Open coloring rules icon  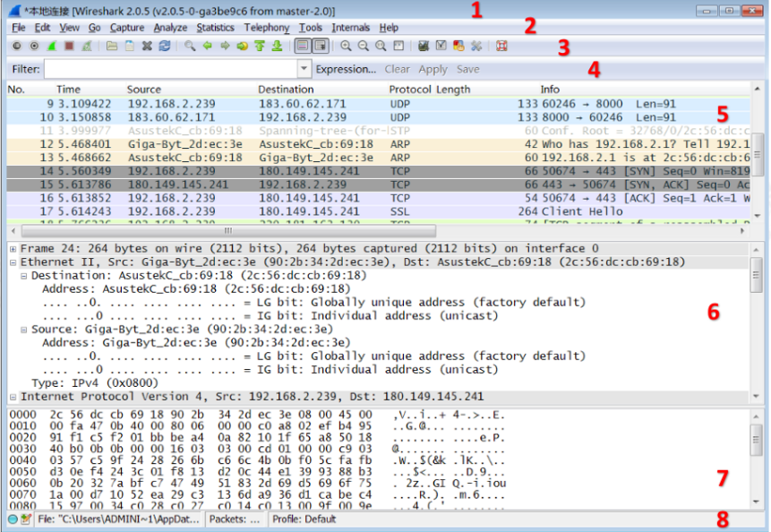tap(458, 46)
